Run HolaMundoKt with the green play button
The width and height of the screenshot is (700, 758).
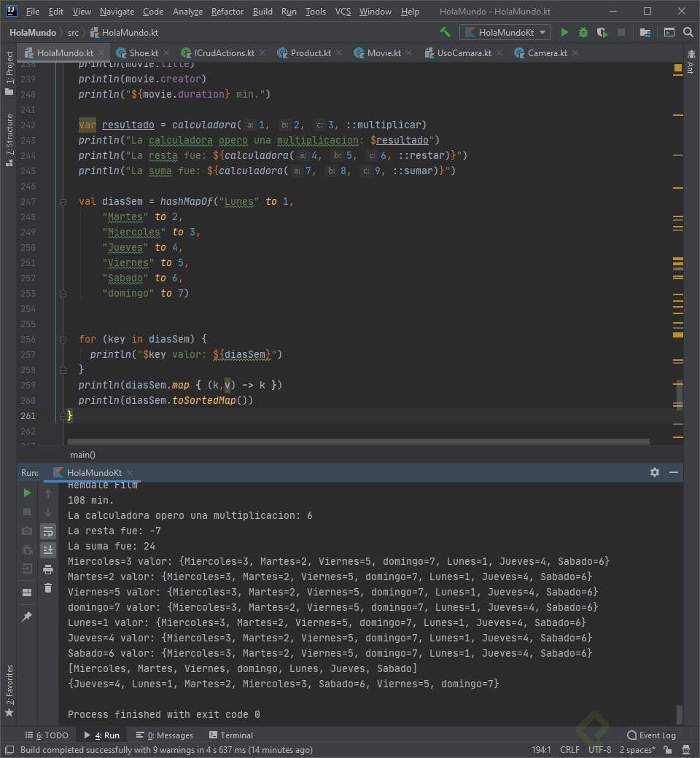tap(564, 32)
